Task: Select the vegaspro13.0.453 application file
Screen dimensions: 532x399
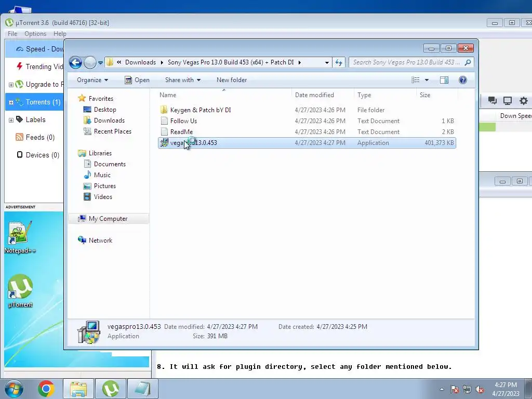Action: click(307, 143)
